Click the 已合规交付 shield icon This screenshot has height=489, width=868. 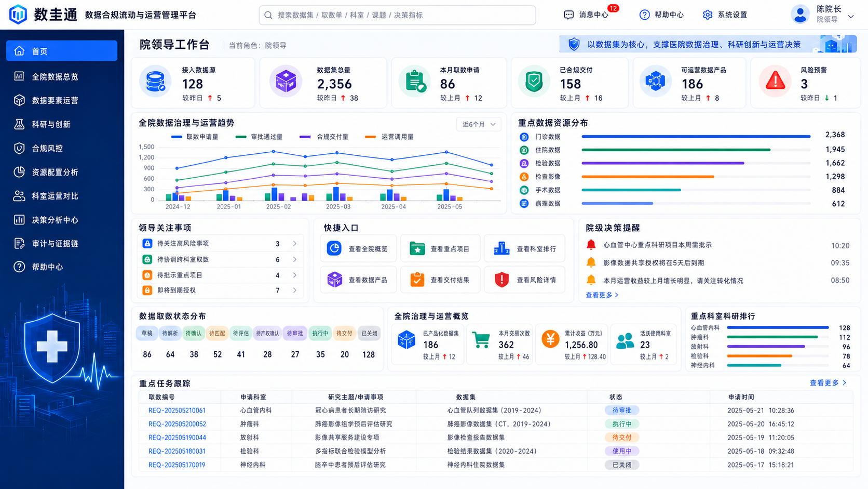pyautogui.click(x=534, y=82)
